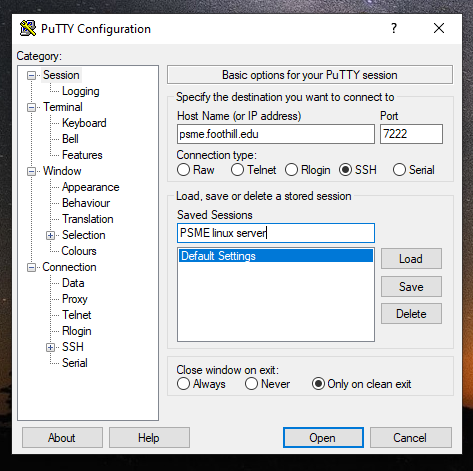Open the Colours category
The width and height of the screenshot is (473, 471).
(79, 251)
